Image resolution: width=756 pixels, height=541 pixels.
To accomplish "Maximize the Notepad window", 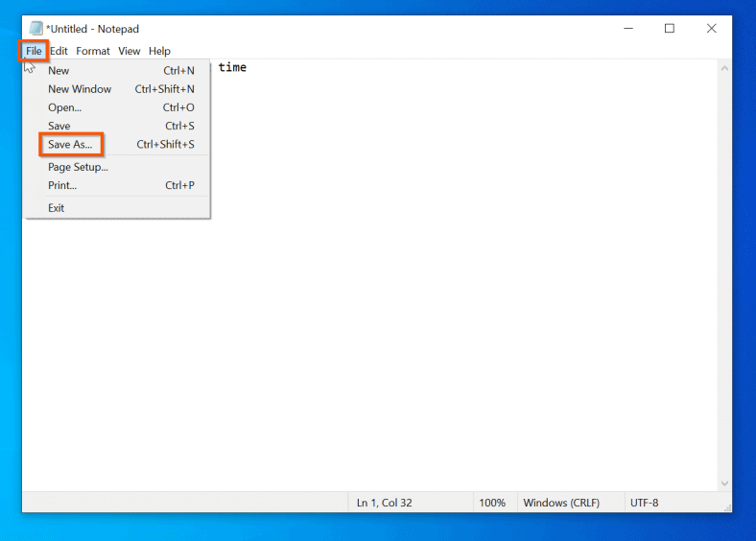I will pos(669,29).
